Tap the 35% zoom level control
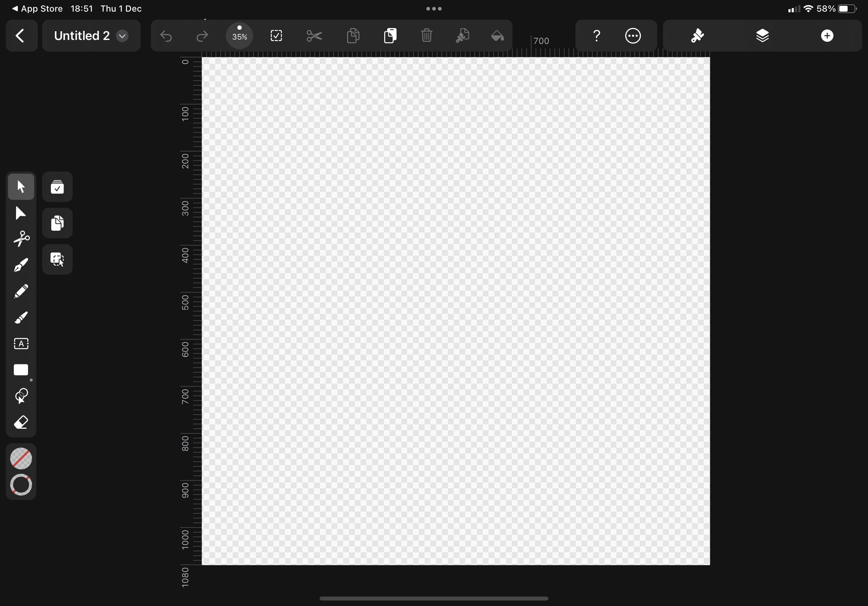The height and width of the screenshot is (606, 868). pyautogui.click(x=239, y=36)
